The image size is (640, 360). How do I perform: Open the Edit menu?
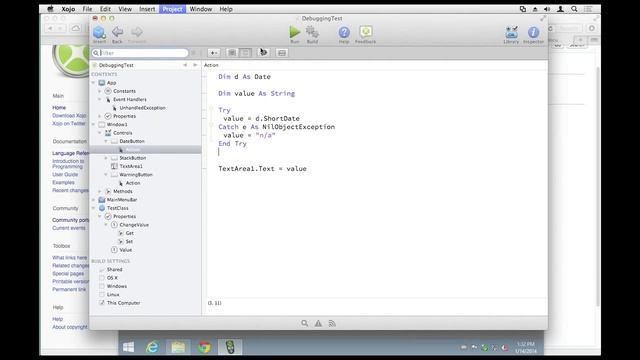click(x=105, y=9)
